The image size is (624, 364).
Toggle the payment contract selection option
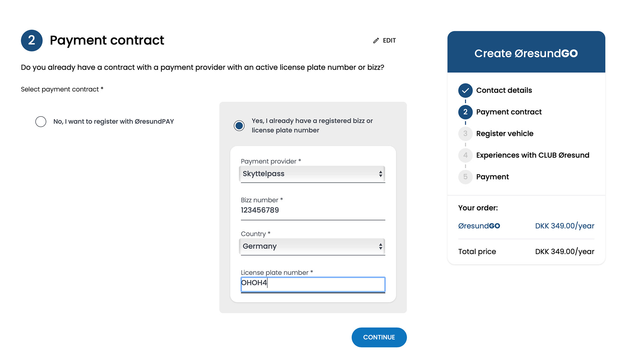[40, 121]
